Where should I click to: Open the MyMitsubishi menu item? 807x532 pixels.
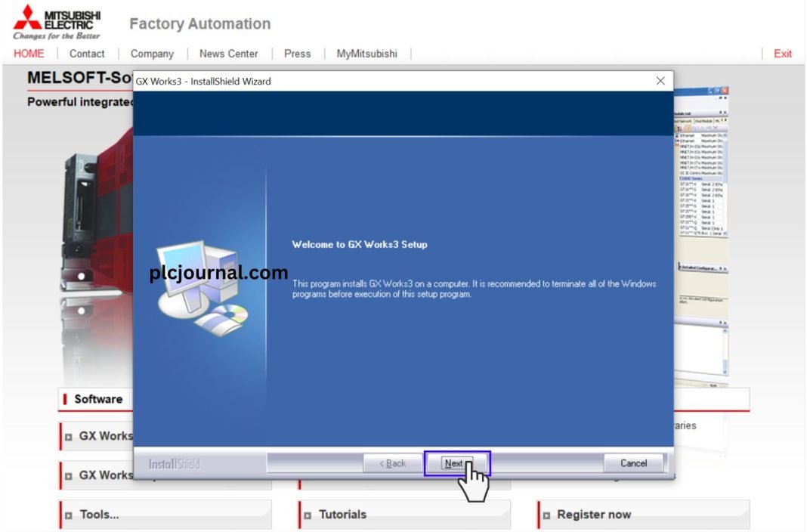(x=366, y=54)
